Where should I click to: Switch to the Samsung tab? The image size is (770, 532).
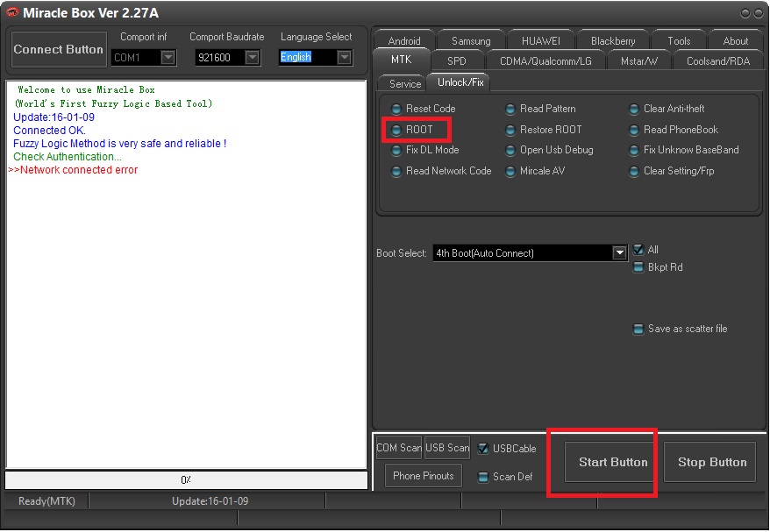[470, 40]
